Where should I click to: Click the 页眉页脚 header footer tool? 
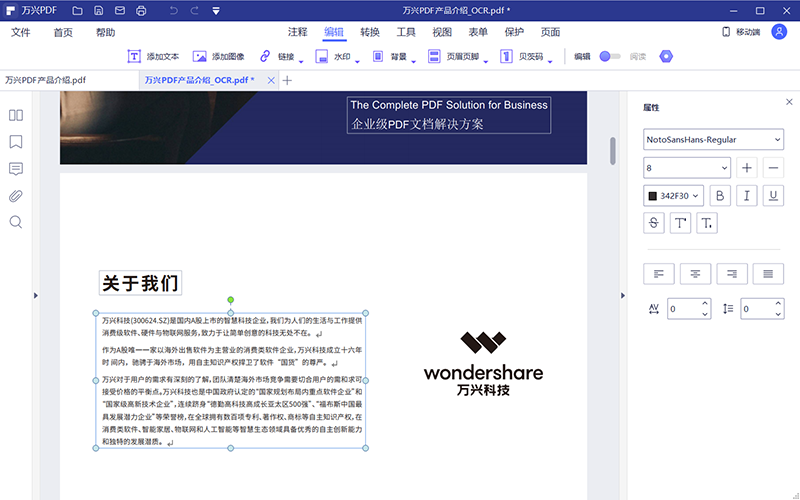454,56
